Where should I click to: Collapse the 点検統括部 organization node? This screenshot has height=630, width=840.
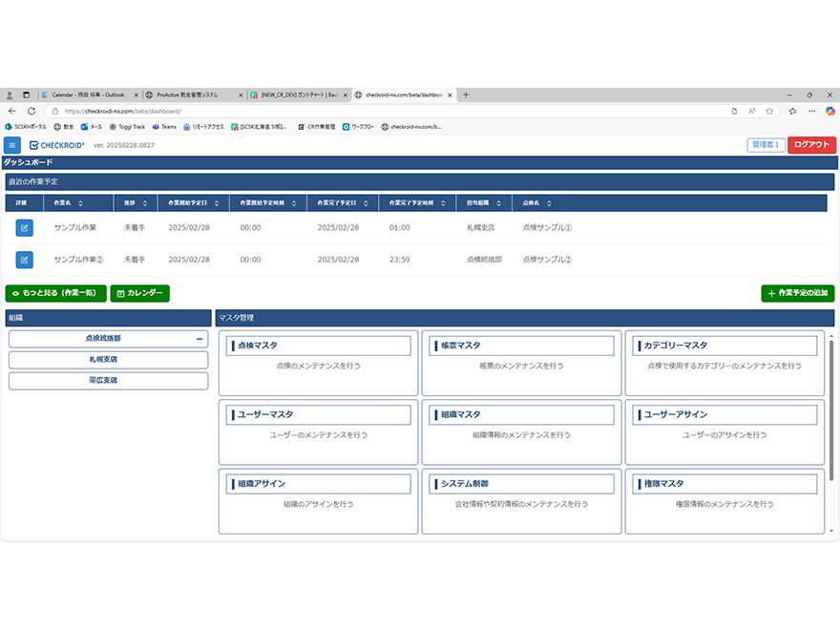(199, 339)
